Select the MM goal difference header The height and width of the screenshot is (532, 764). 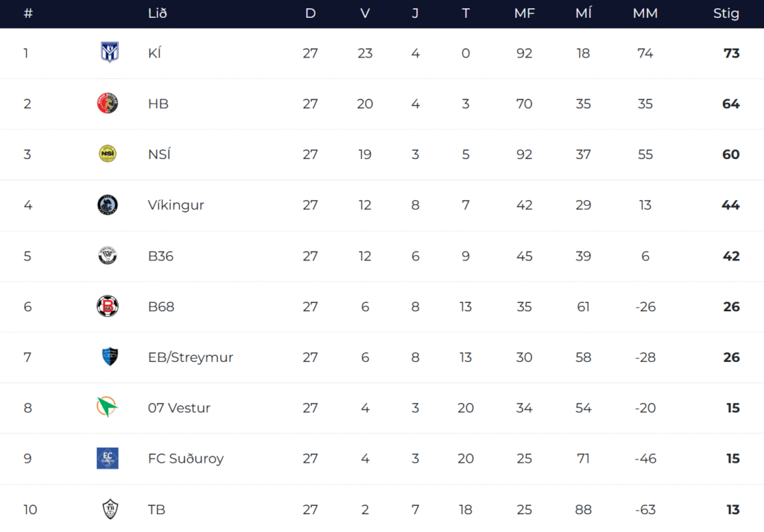tap(645, 13)
